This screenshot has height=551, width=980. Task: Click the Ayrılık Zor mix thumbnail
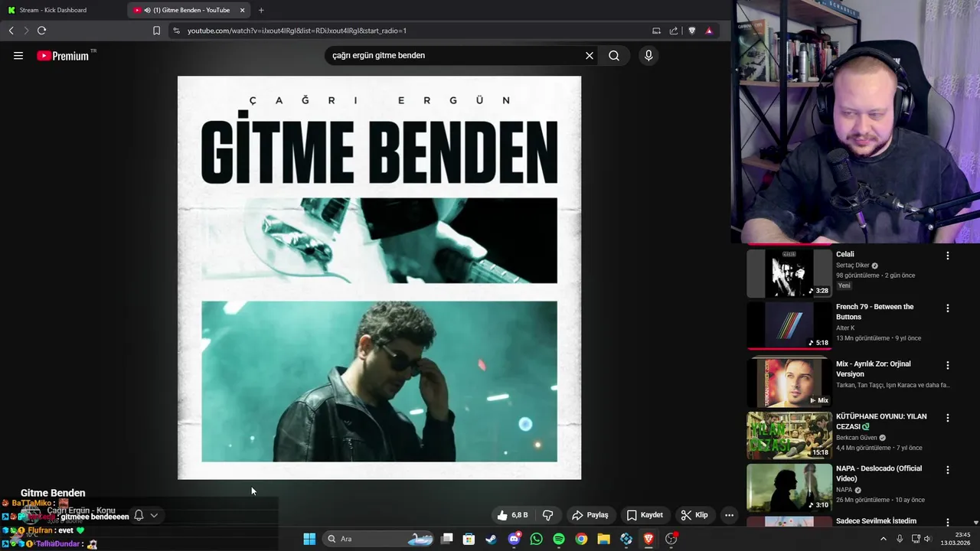(789, 383)
